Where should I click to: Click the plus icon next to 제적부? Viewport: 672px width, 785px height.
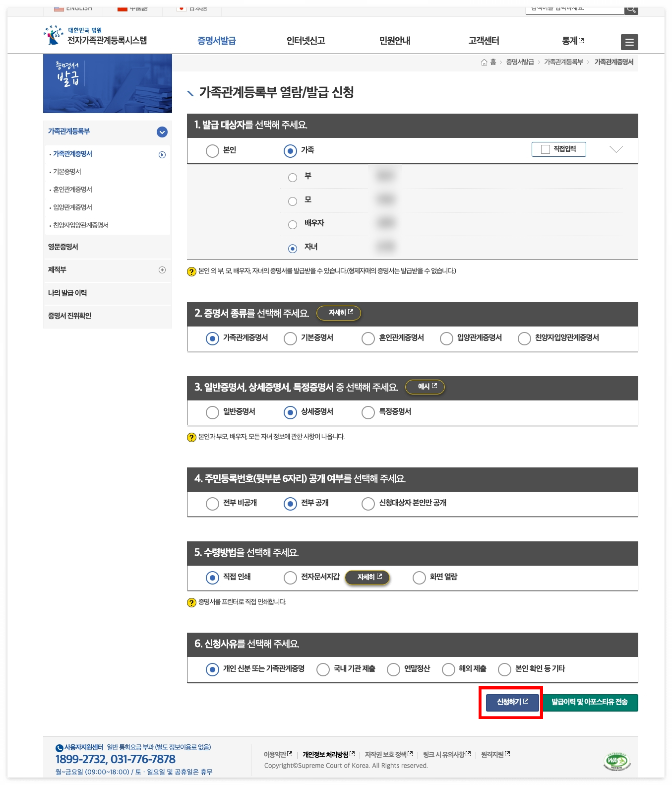click(x=162, y=270)
